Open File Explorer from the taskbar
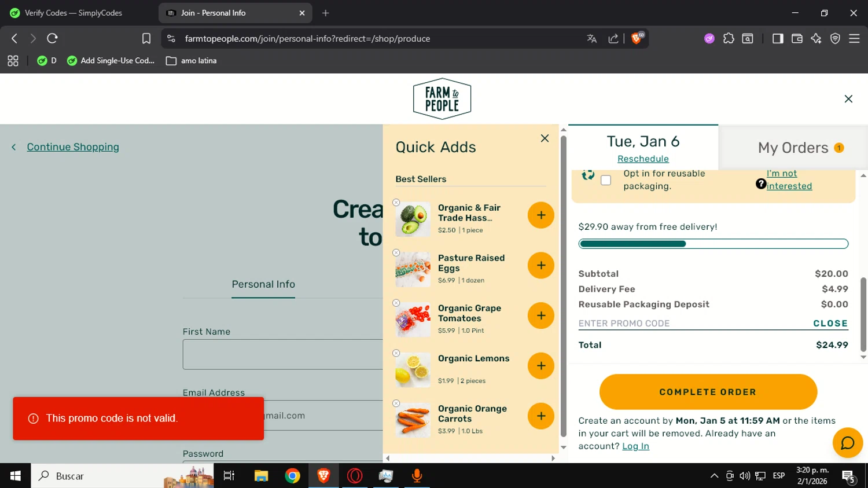 pos(261,476)
